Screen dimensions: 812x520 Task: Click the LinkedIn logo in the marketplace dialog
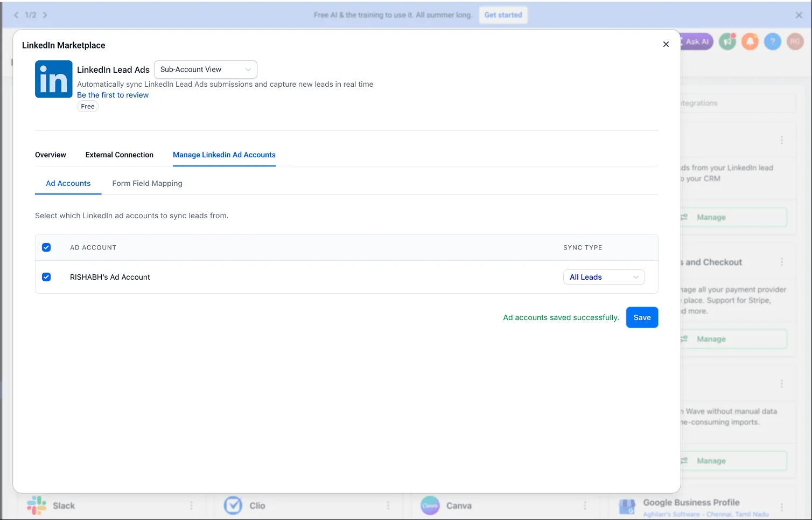click(54, 79)
